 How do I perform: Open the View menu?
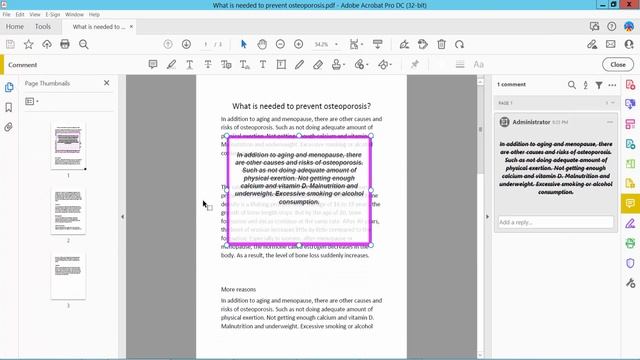[x=35, y=14]
